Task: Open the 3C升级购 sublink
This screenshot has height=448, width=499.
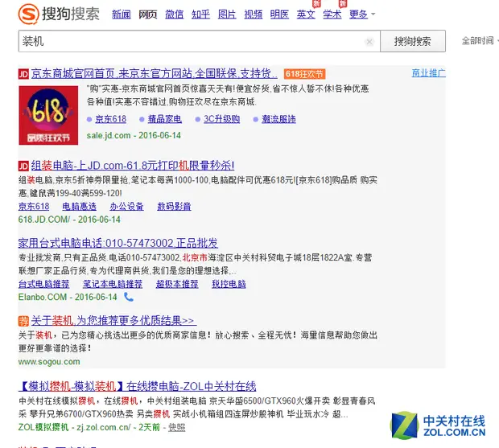Action: tap(222, 119)
